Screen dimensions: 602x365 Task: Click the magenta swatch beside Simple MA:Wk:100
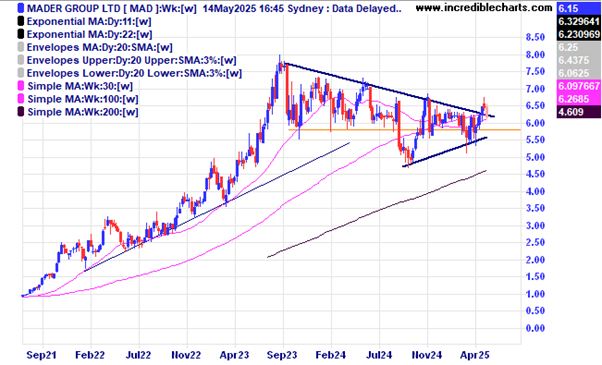point(21,99)
